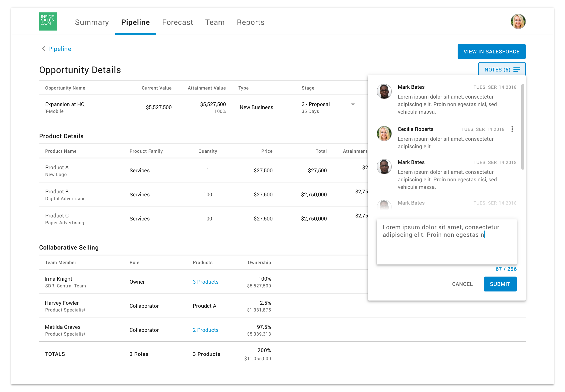This screenshot has width=565, height=392.
Task: Click Mark Bates avatar on first note
Action: click(x=384, y=92)
